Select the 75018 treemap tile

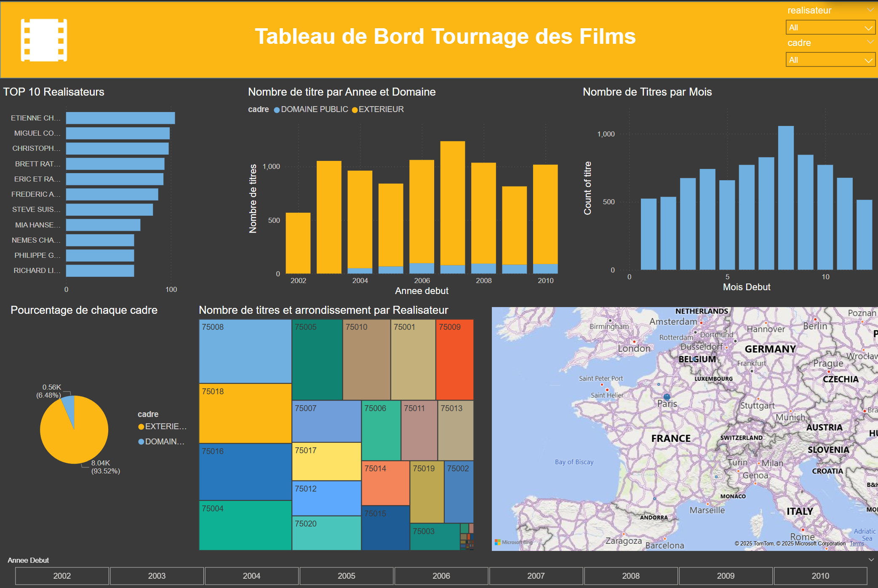pos(245,414)
